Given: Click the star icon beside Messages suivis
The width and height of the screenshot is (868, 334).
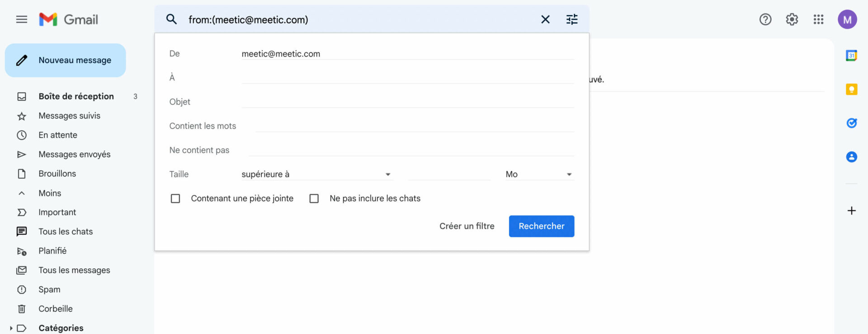Looking at the screenshot, I should pos(22,116).
